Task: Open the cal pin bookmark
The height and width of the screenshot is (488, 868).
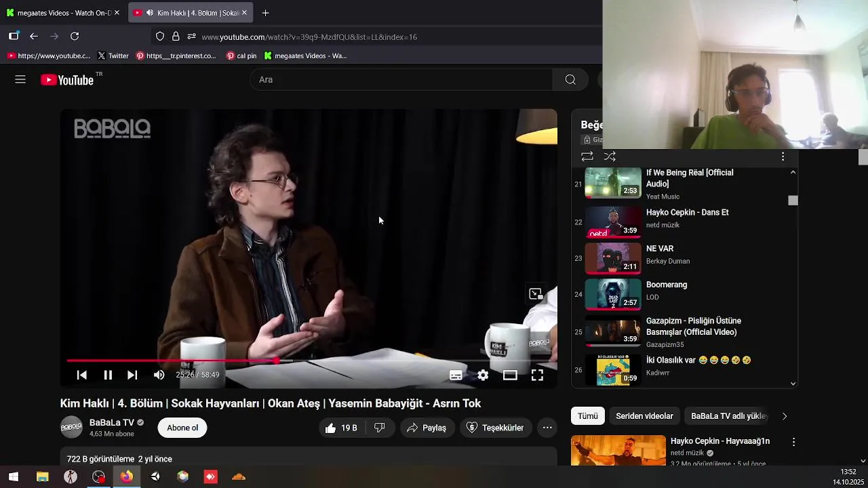Action: [241, 56]
